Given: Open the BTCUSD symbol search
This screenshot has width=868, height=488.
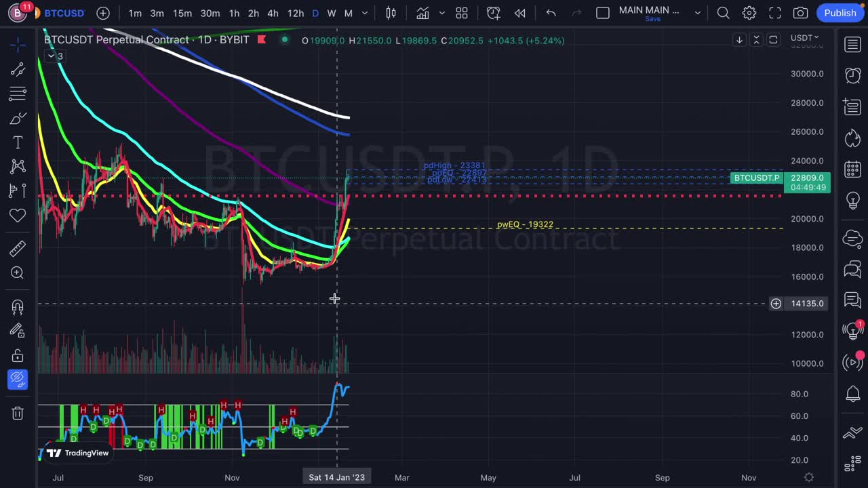Looking at the screenshot, I should 64,13.
